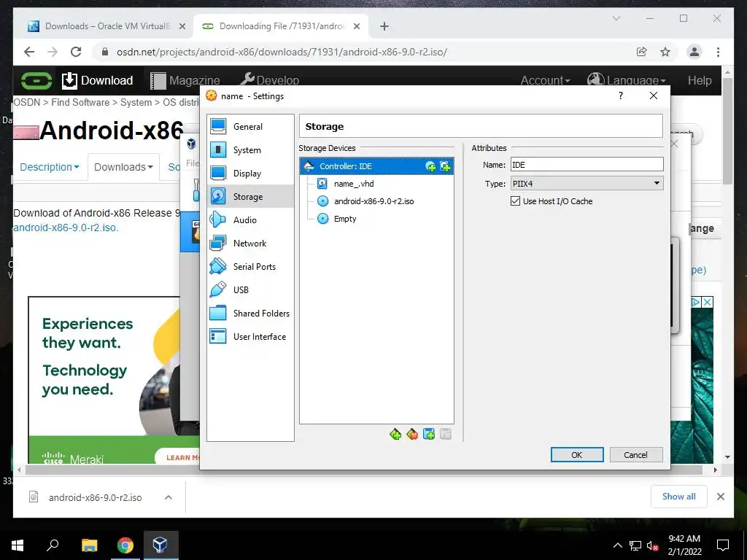Screen dimensions: 747x560
Task: Open Chrome profile avatar menu
Action: (694, 52)
